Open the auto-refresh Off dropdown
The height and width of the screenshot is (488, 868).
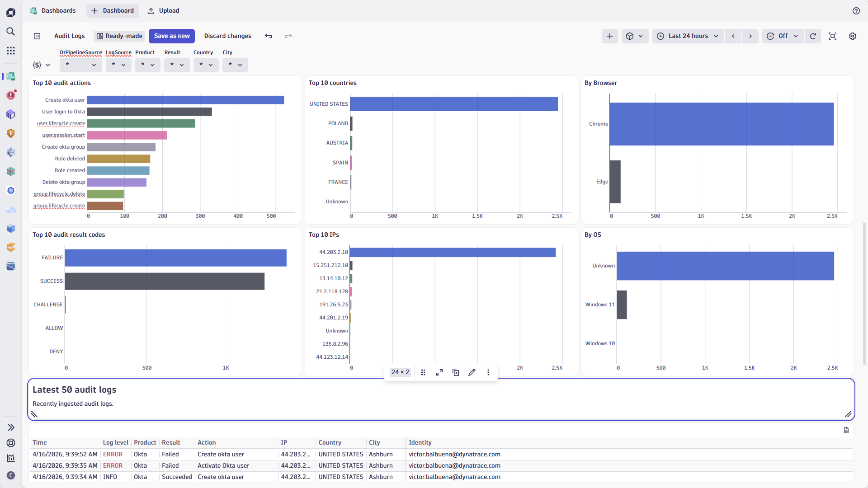[x=783, y=36]
